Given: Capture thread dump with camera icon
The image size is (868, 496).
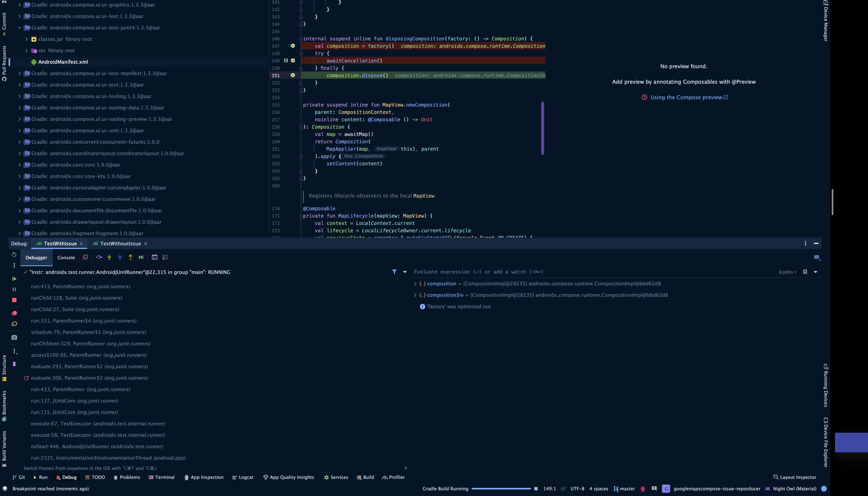Looking at the screenshot, I should 14,337.
